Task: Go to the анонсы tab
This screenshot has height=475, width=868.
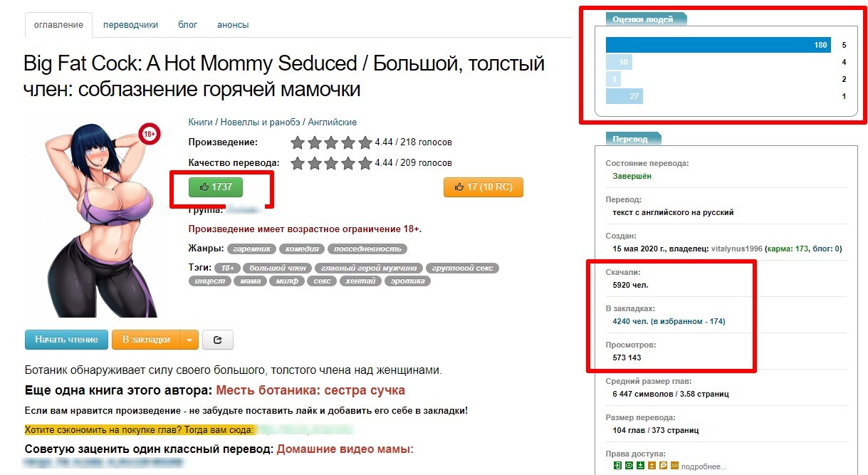Action: coord(233,24)
